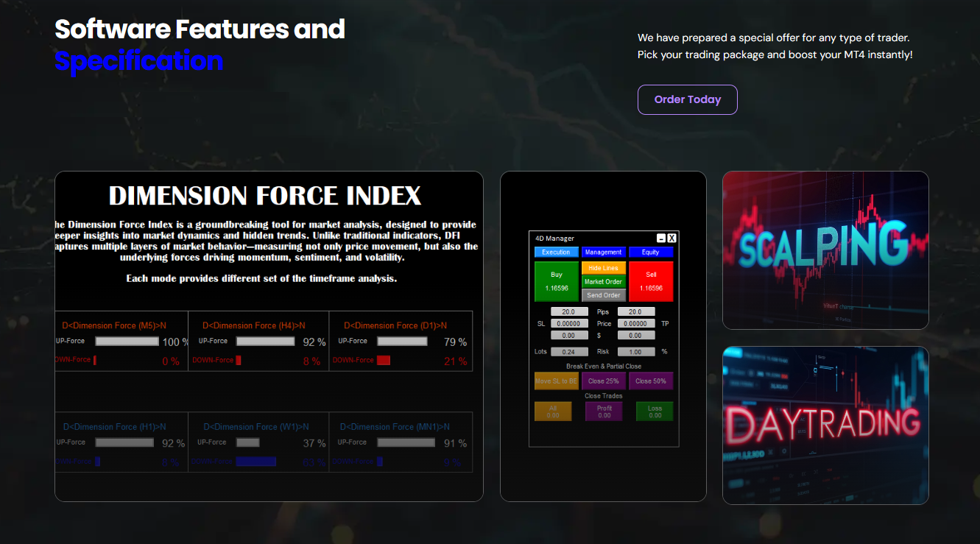980x544 pixels.
Task: Click the Close 50% button
Action: [651, 381]
